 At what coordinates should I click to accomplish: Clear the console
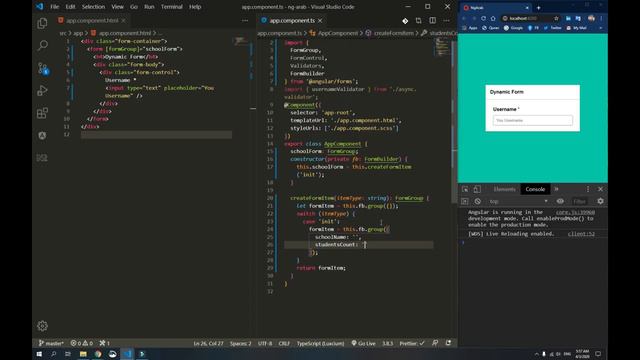(x=478, y=201)
